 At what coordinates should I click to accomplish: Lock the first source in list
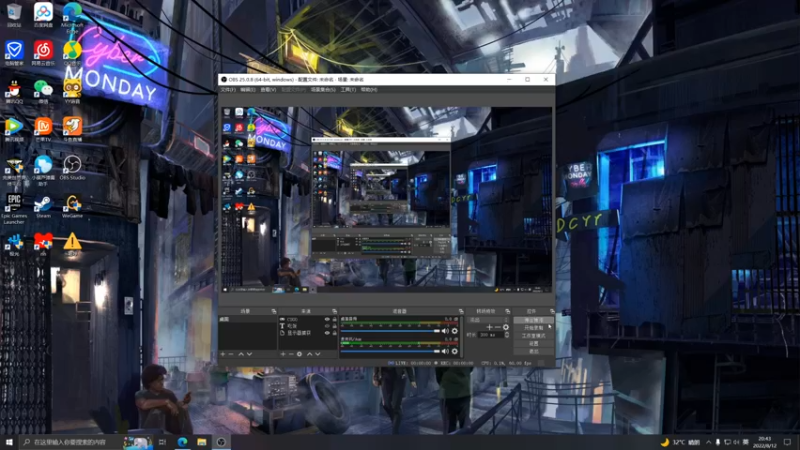pyautogui.click(x=335, y=319)
